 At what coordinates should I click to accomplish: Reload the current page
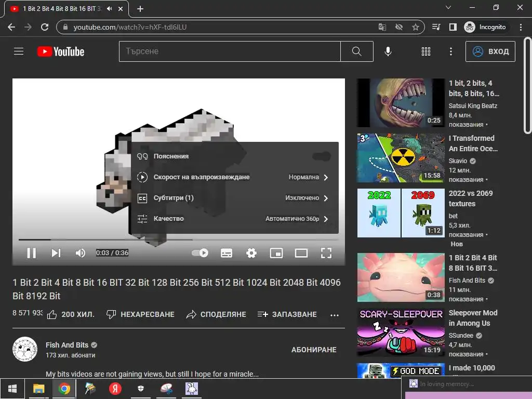click(x=45, y=27)
